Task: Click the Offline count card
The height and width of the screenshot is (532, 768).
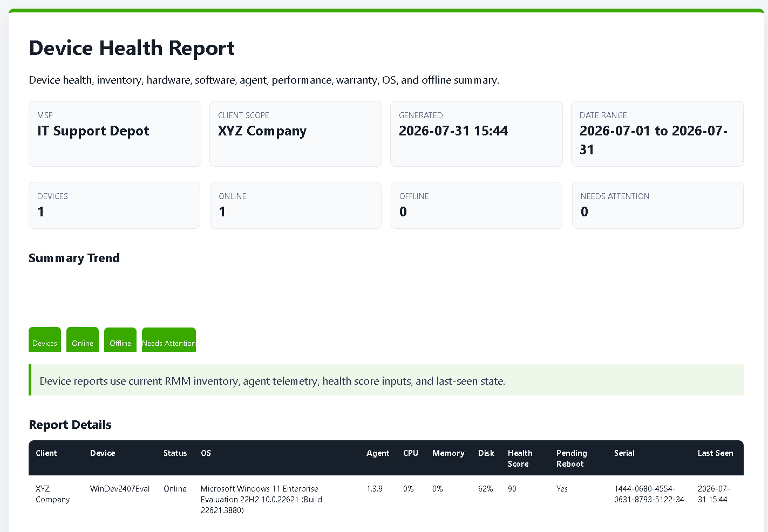Action: (477, 205)
